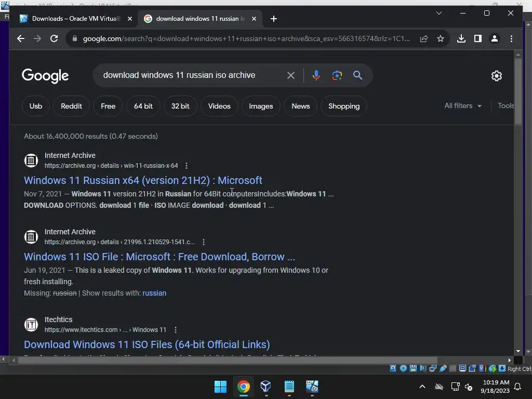Click VirtualBox keyboard capture arrow indicator
Viewport: 532px width, 399px height.
pyautogui.click(x=502, y=368)
